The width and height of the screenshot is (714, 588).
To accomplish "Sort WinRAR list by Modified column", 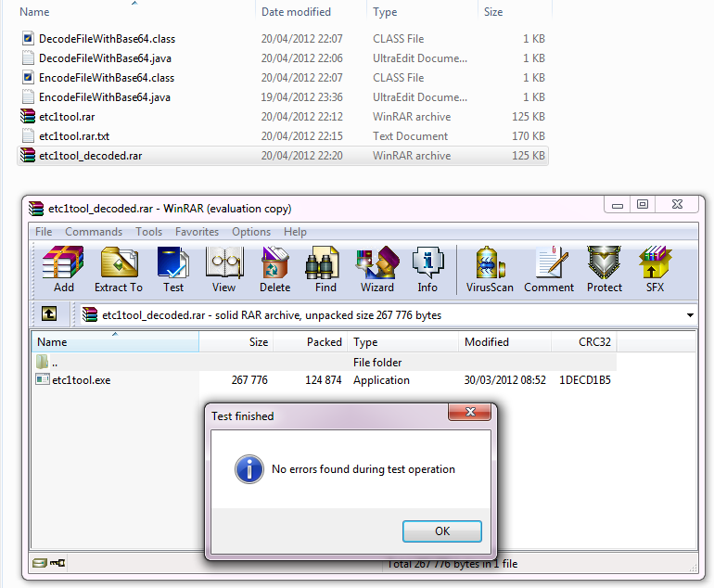I will 504,341.
